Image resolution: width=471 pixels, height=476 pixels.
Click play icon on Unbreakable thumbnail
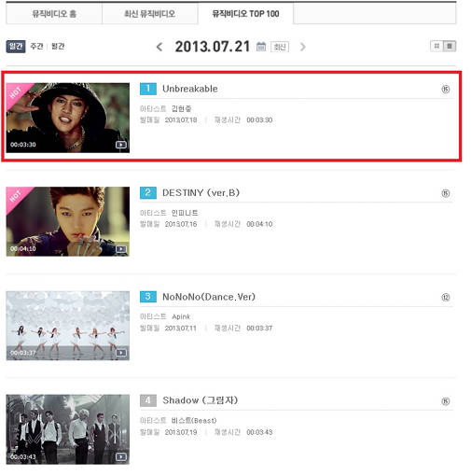(121, 145)
